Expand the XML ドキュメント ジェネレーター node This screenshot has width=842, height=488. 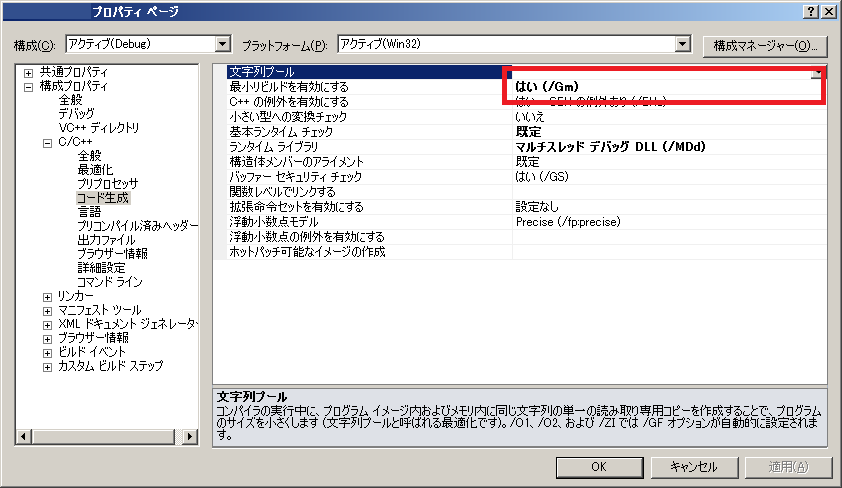[x=47, y=325]
